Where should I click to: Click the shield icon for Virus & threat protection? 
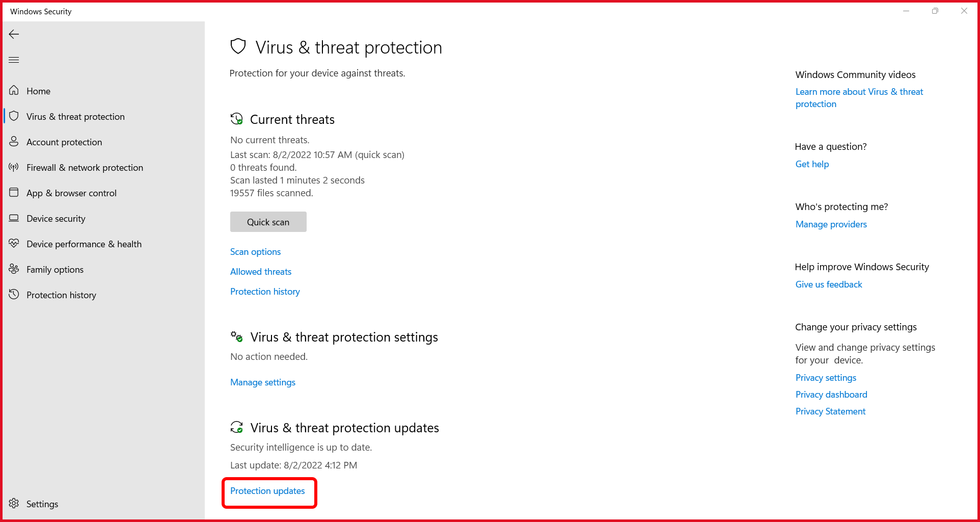tap(237, 46)
